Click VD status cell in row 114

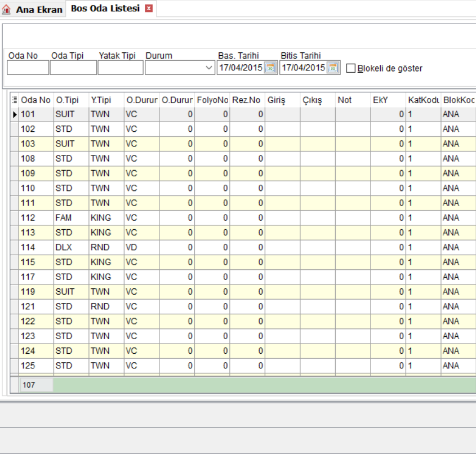pos(141,248)
